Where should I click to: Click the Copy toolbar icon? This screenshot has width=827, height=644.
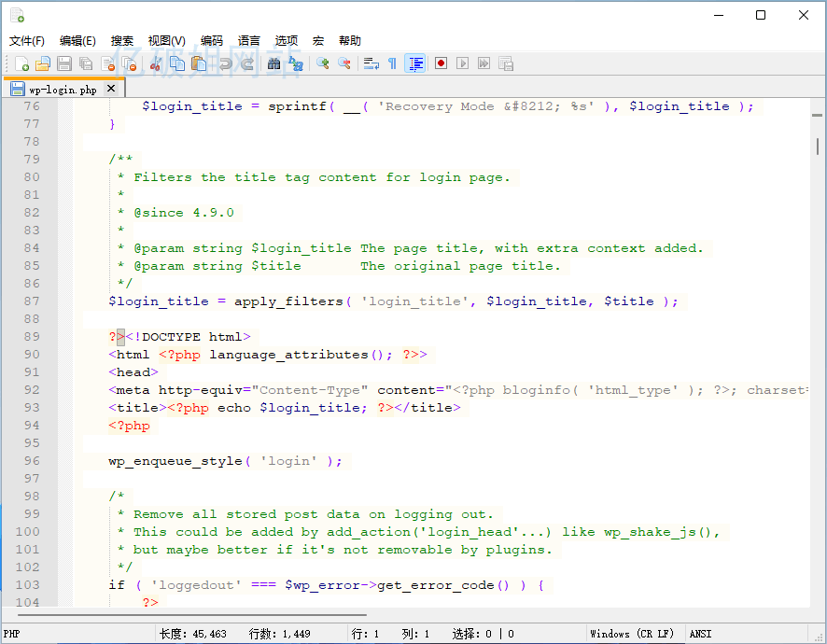click(176, 63)
